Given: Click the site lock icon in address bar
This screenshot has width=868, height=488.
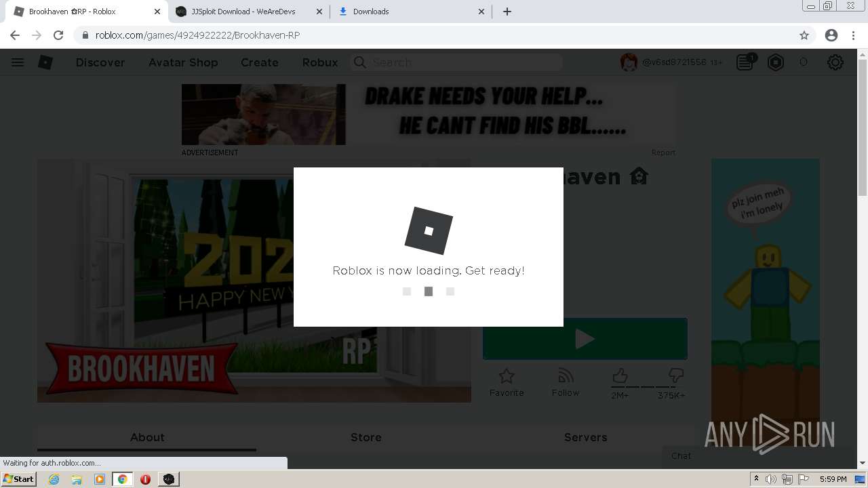Looking at the screenshot, I should [x=85, y=35].
